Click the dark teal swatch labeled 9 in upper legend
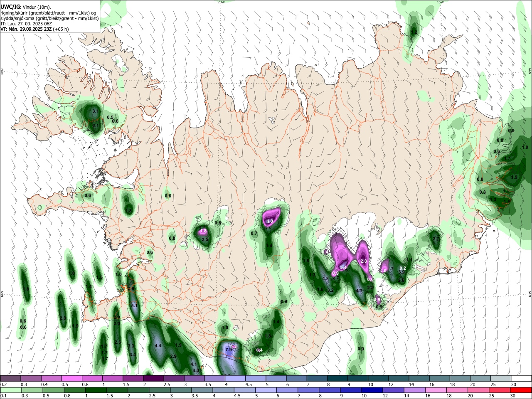The height and width of the screenshot is (399, 532). [x=358, y=378]
